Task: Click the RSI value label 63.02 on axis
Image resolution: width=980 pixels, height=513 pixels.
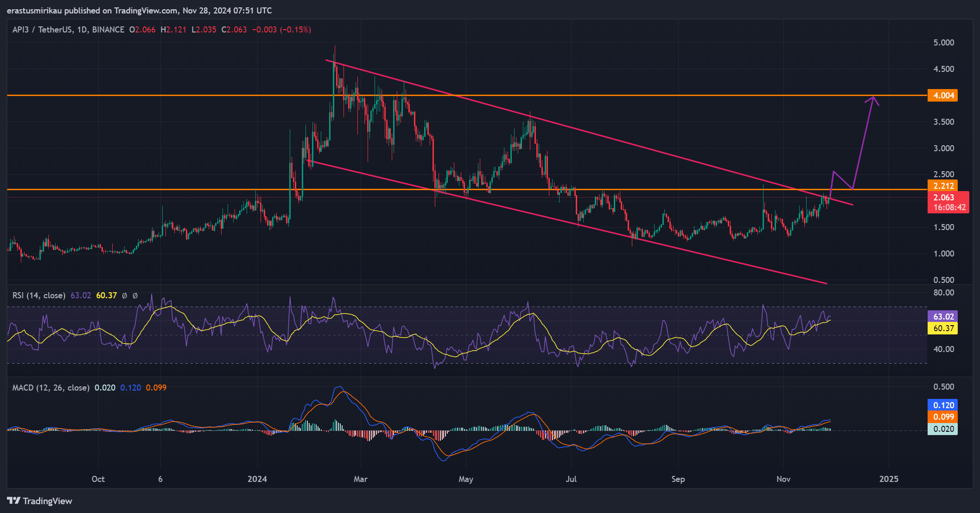Action: (x=942, y=317)
